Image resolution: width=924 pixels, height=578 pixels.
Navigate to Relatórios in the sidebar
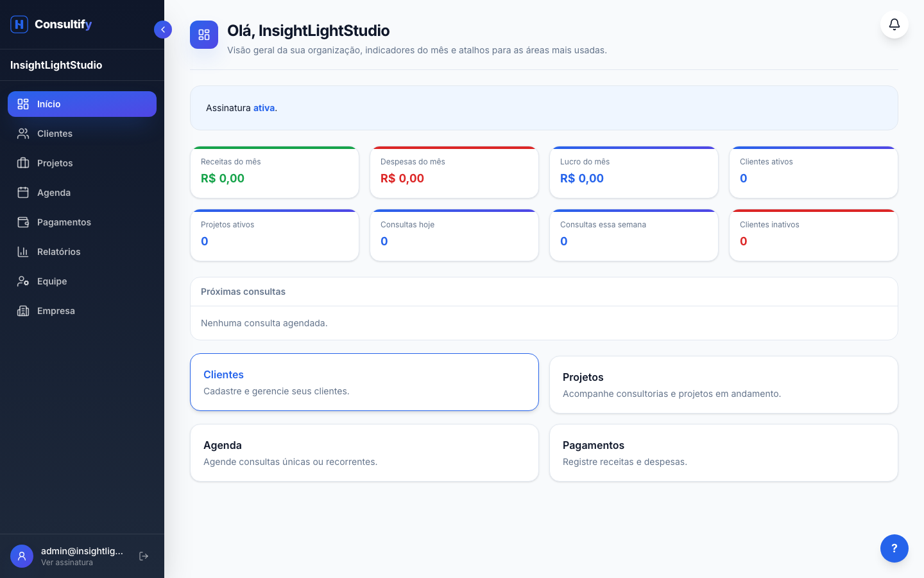[82, 252]
